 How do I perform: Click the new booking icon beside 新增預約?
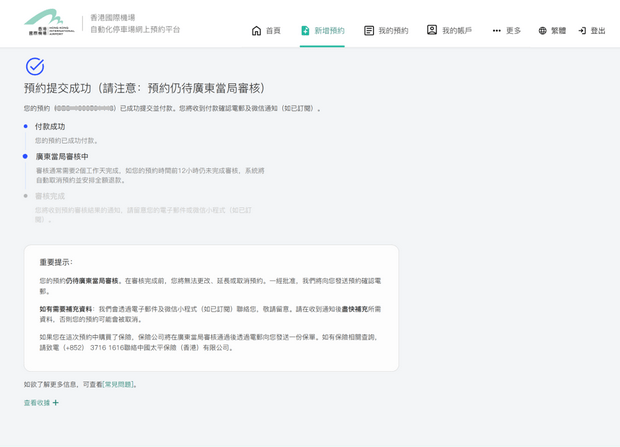tap(305, 31)
